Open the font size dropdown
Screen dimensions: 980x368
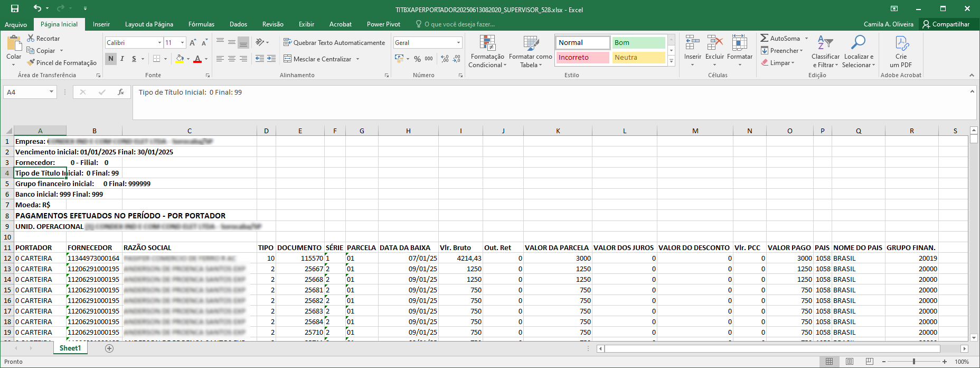(x=182, y=43)
